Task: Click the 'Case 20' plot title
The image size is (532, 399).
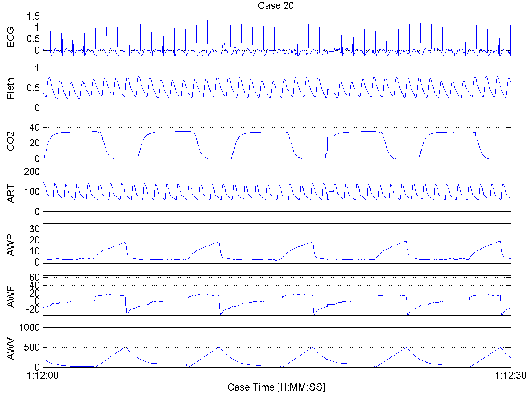Action: (277, 6)
